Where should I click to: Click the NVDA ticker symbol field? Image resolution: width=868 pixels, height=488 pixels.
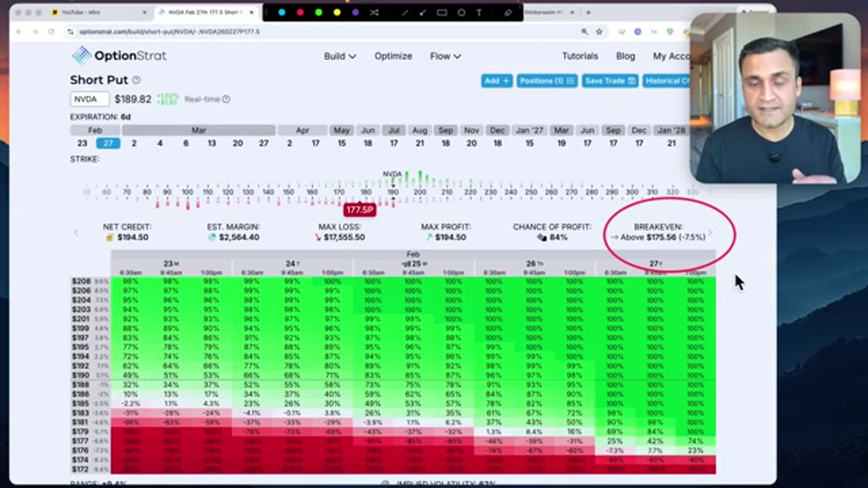coord(90,99)
